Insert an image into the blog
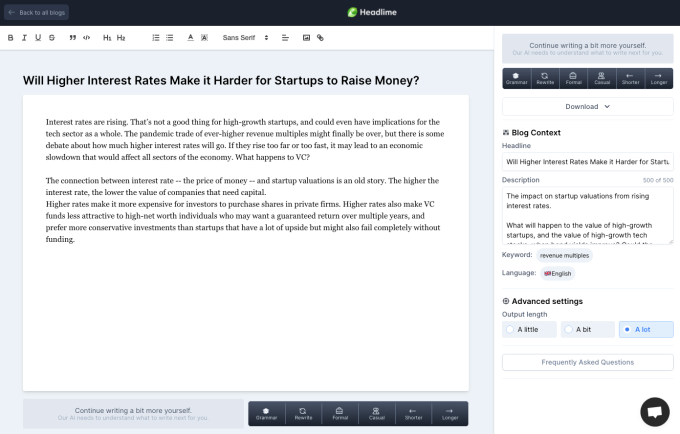Image resolution: width=680 pixels, height=434 pixels. pos(306,38)
